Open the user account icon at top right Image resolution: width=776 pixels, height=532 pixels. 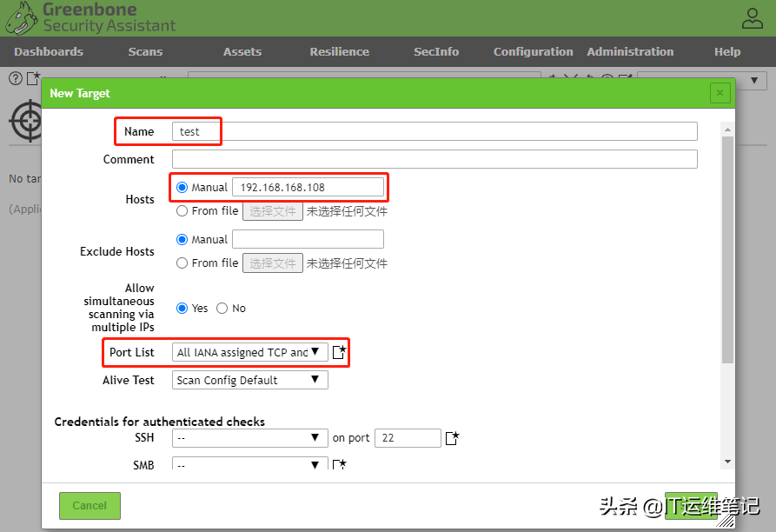tap(751, 17)
